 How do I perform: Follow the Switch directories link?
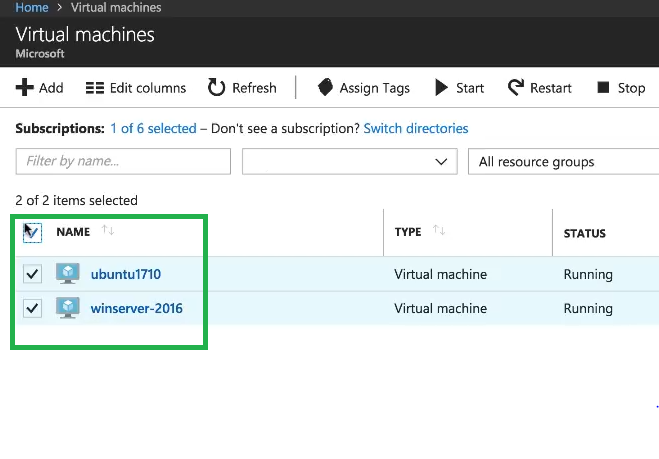416,128
